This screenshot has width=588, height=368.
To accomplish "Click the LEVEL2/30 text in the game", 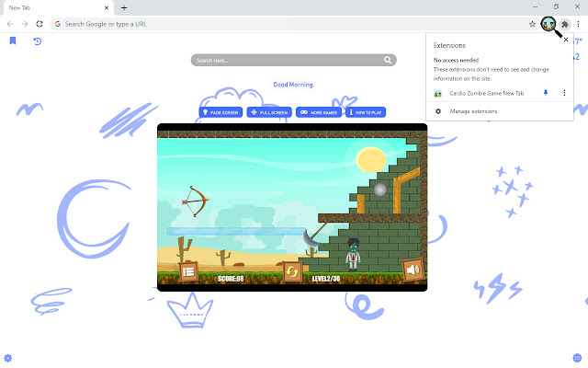I will (x=326, y=279).
